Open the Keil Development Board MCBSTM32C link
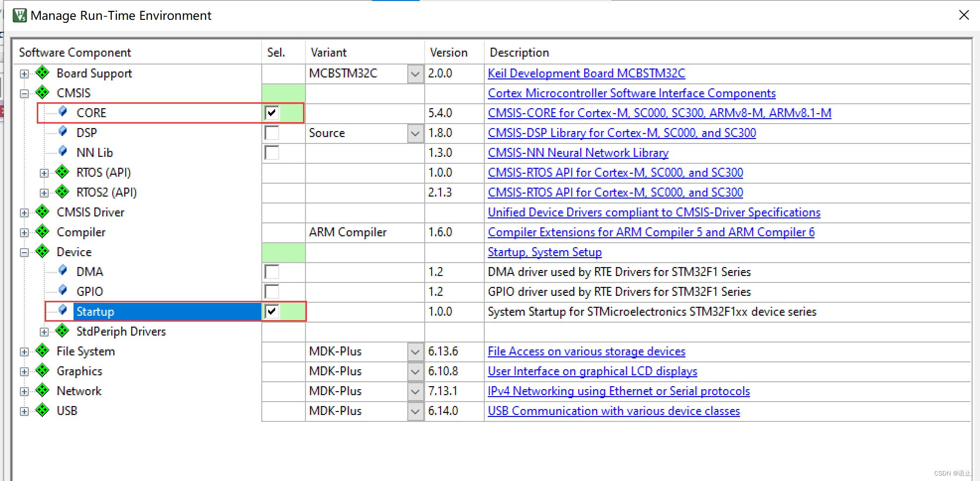The width and height of the screenshot is (980, 481). pyautogui.click(x=586, y=73)
